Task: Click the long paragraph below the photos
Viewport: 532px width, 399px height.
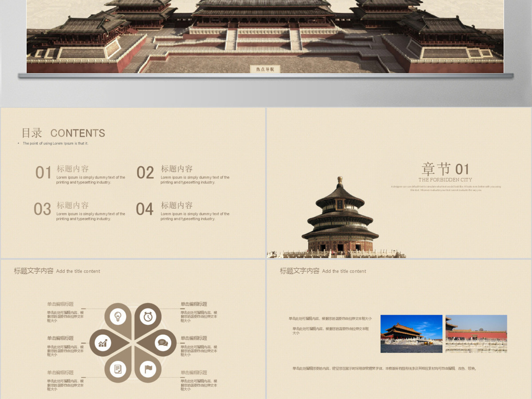Action: pyautogui.click(x=384, y=368)
